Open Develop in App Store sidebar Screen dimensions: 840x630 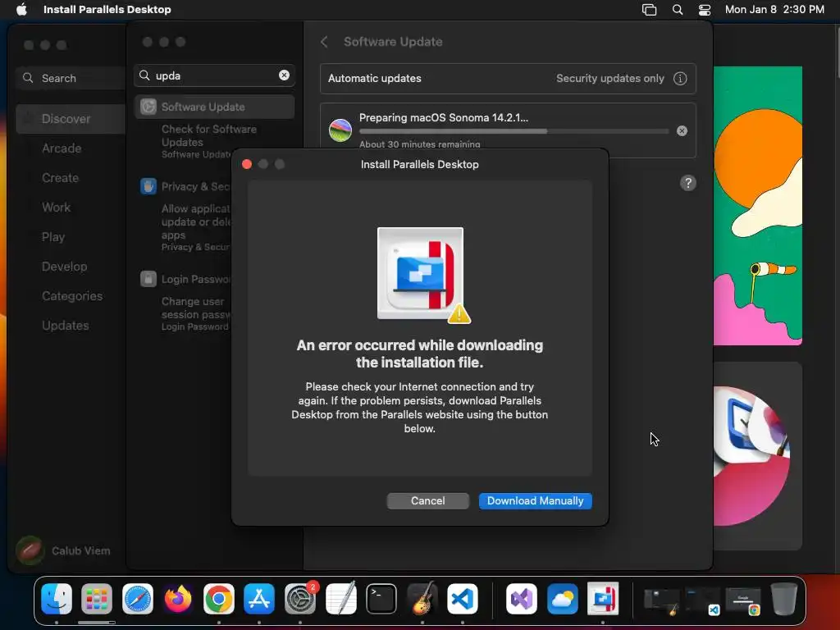tap(64, 267)
